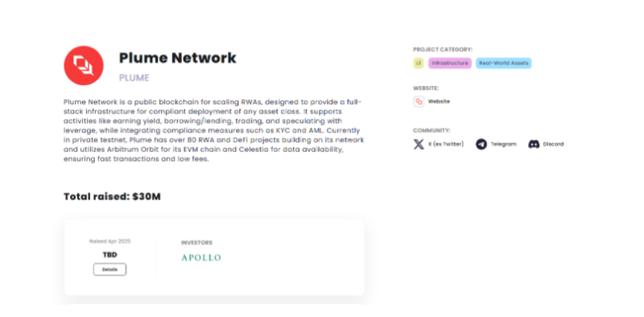Click the PLUME ticker symbol

click(134, 78)
